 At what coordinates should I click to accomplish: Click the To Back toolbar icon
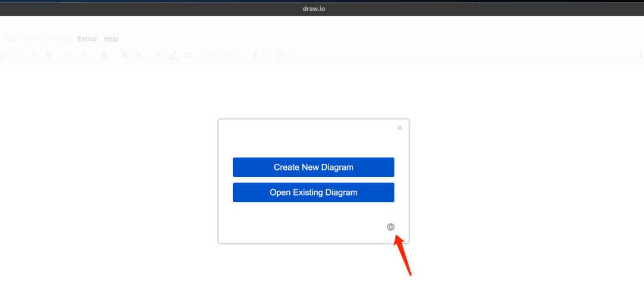tap(139, 55)
